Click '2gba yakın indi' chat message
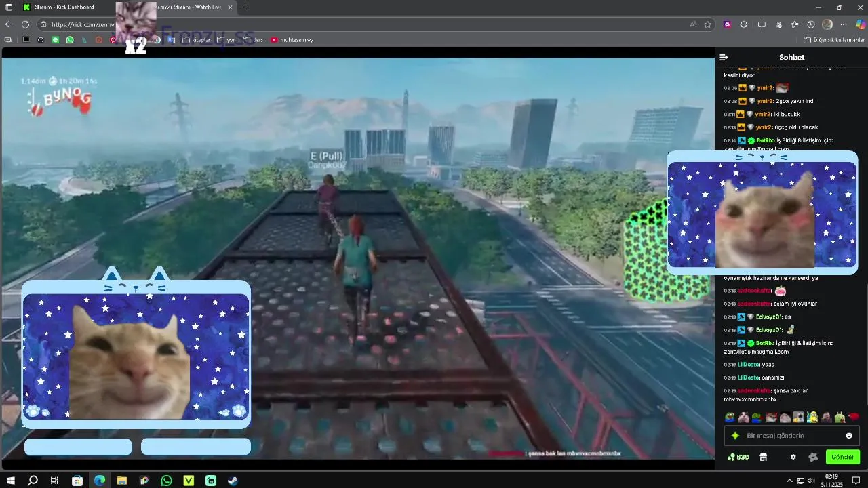Screen dimensions: 868x488 click(x=795, y=101)
